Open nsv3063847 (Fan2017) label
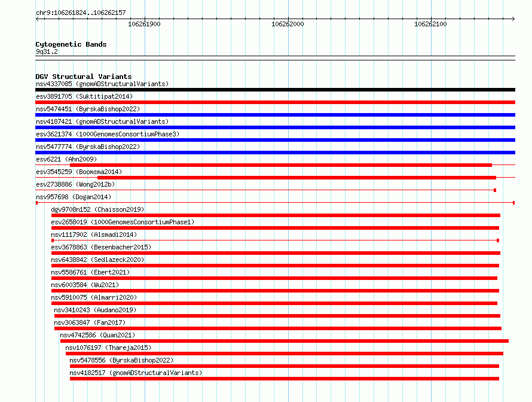The height and width of the screenshot is (402, 532). (90, 322)
